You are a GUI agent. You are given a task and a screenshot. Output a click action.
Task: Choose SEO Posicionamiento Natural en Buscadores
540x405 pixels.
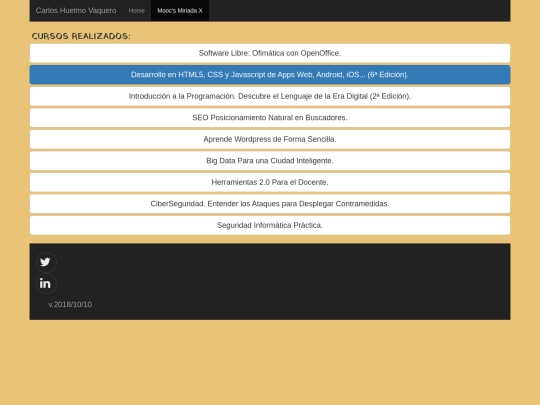click(270, 118)
